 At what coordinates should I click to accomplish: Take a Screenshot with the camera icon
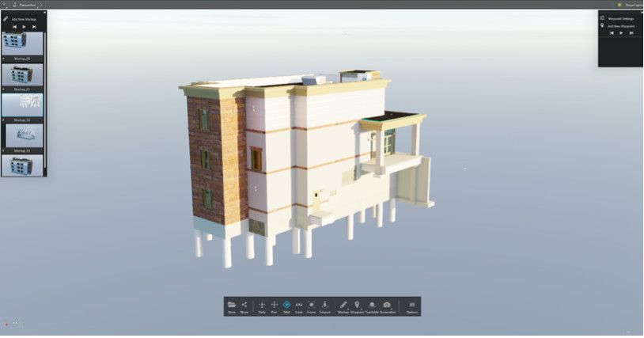pyautogui.click(x=387, y=305)
